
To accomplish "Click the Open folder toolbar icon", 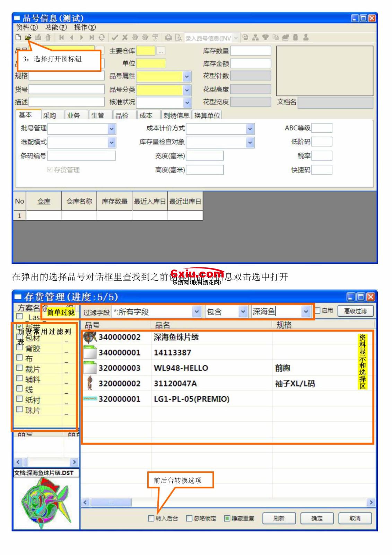I will [x=28, y=37].
